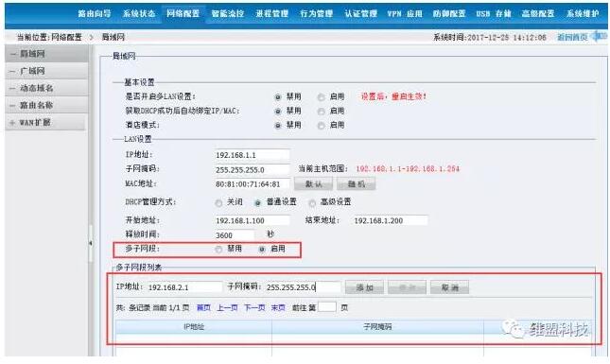
Task: Click the return home arrow icon
Action: click(x=599, y=37)
